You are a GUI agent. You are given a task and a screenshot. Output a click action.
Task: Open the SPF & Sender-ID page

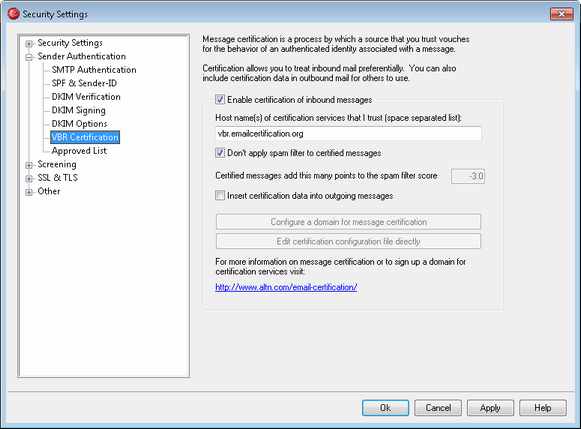tap(84, 83)
